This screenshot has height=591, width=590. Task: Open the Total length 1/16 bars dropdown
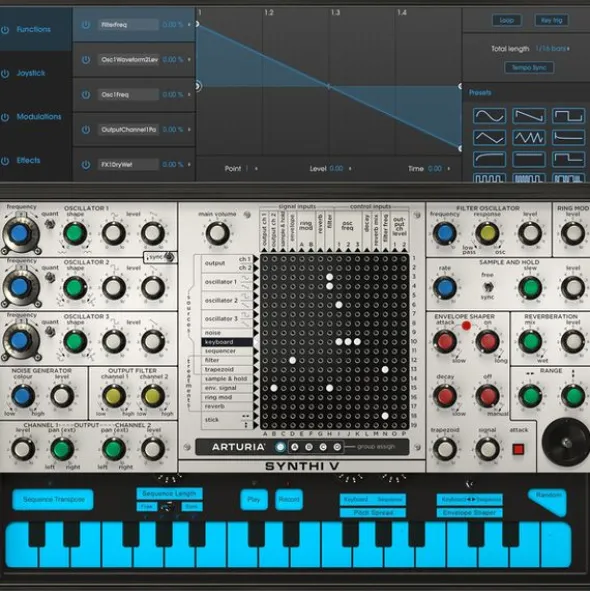552,49
